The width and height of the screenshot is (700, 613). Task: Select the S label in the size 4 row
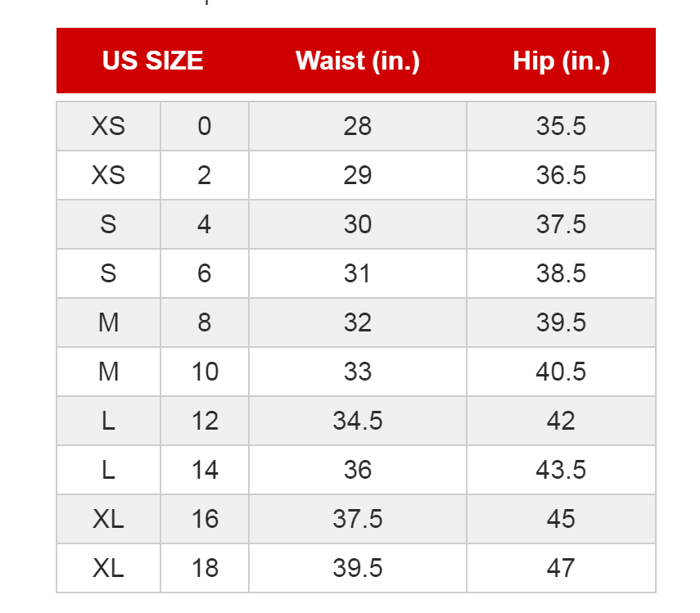108,224
